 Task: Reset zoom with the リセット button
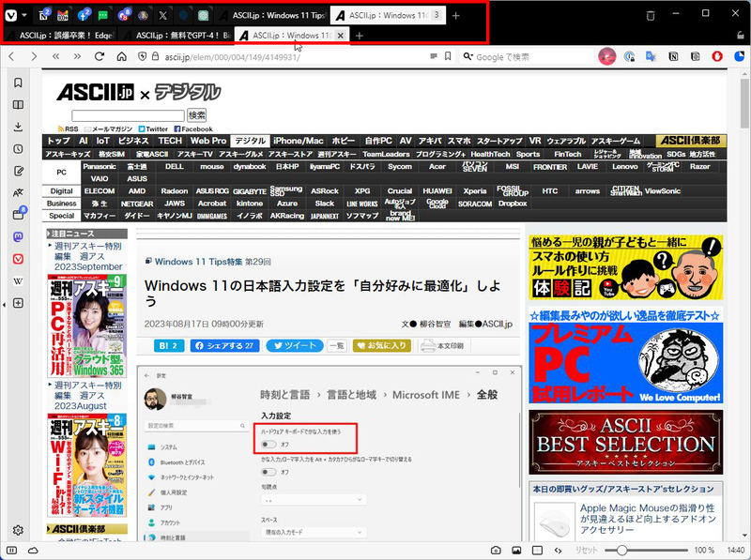[x=586, y=551]
